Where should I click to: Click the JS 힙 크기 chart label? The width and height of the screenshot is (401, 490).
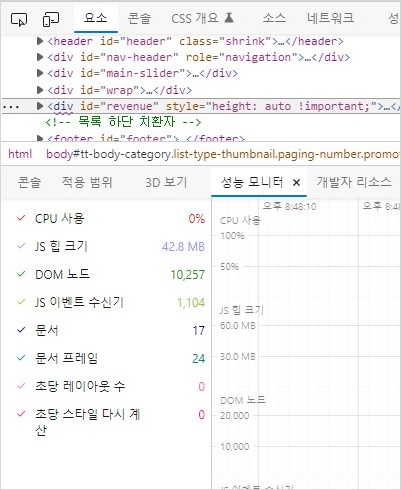[x=242, y=310]
